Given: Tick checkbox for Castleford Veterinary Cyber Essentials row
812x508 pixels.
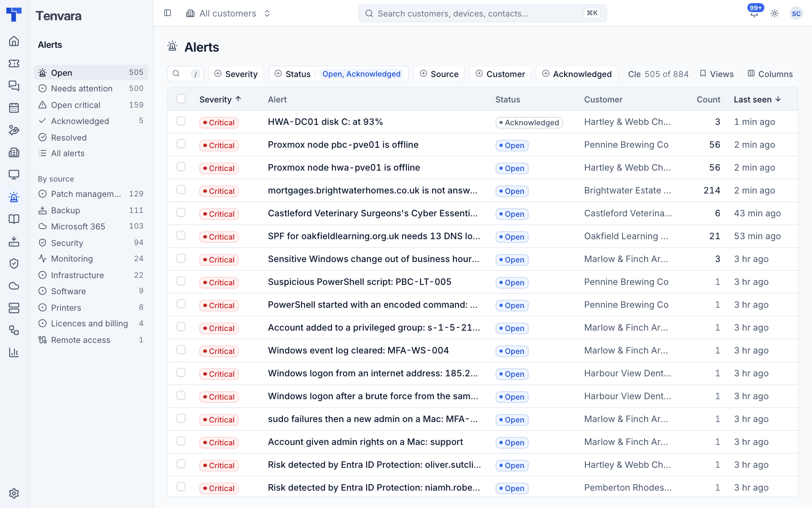Looking at the screenshot, I should [x=181, y=213].
